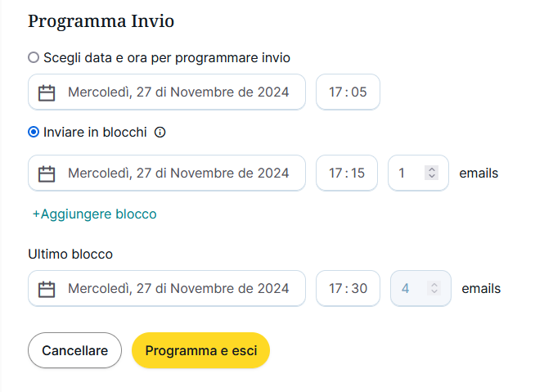Click the '+Aggiungere blocco' link
Screen dimensions: 553x392
pos(94,214)
